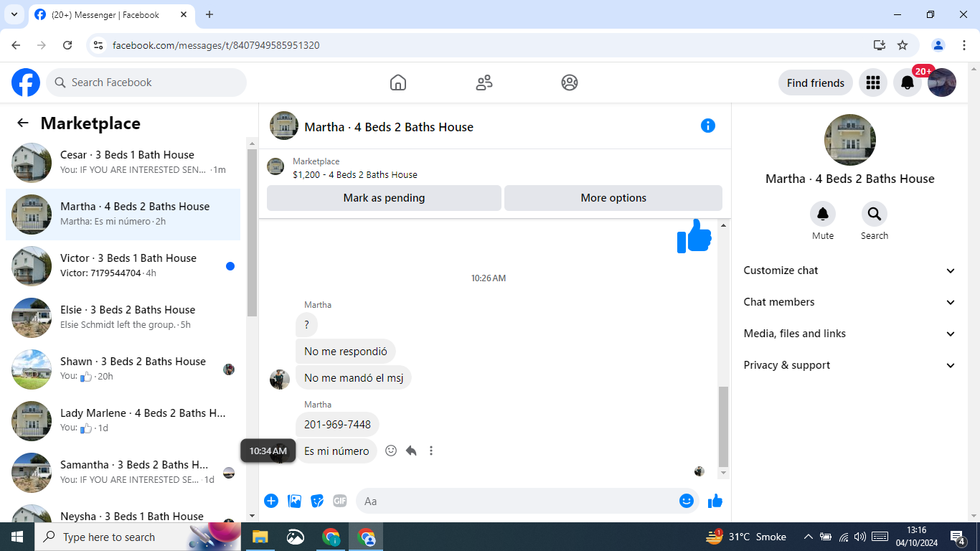Viewport: 980px width, 551px height.
Task: Click the 'No me respondió' message
Action: 346,352
